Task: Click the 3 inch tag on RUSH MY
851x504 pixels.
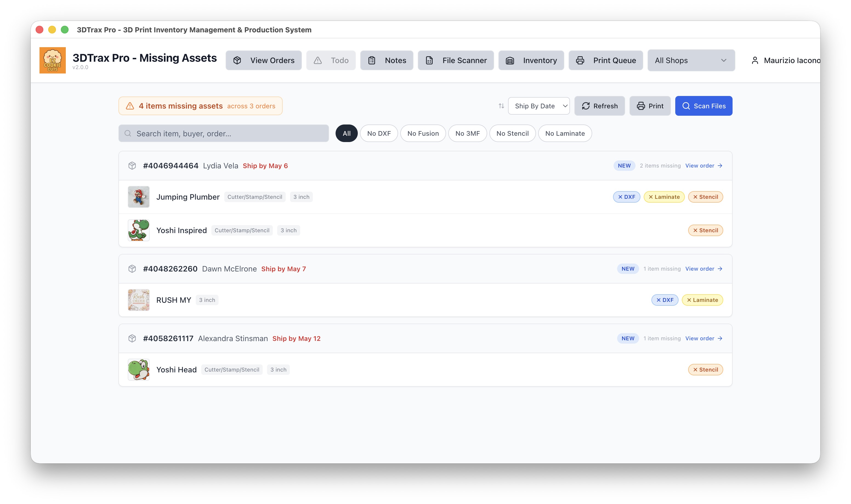Action: pyautogui.click(x=207, y=300)
